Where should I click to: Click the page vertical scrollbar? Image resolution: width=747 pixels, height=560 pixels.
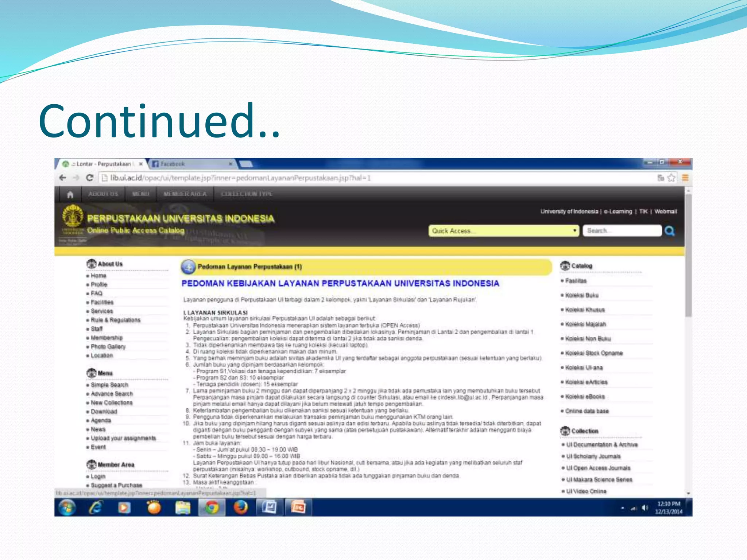pyautogui.click(x=688, y=255)
